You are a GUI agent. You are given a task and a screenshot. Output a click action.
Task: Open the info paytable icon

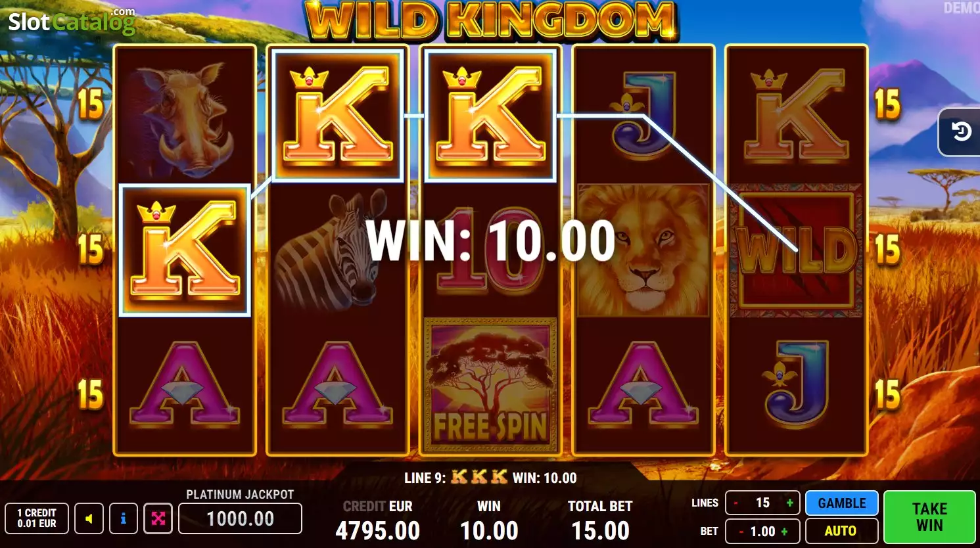123,518
